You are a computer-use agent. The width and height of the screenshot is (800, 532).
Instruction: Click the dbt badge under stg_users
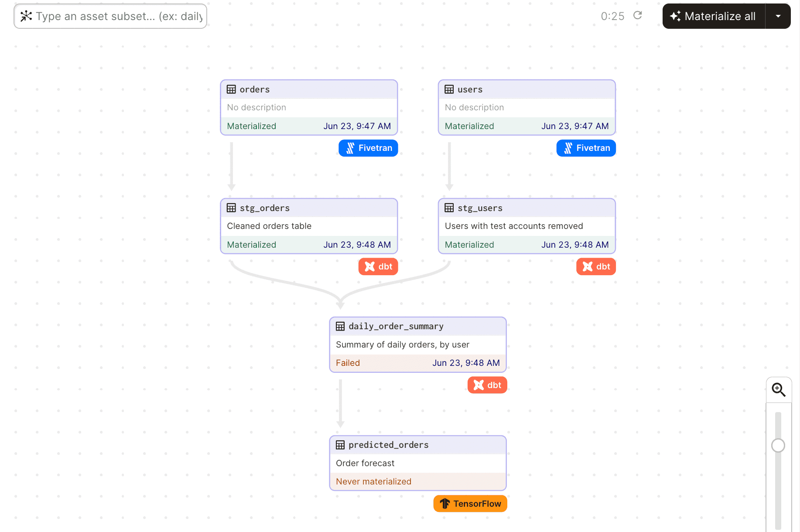[596, 266]
